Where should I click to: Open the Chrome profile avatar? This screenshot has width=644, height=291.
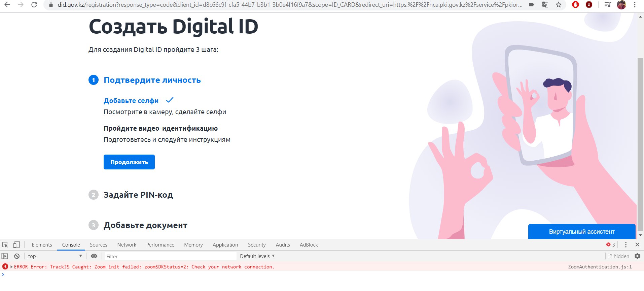pos(621,5)
